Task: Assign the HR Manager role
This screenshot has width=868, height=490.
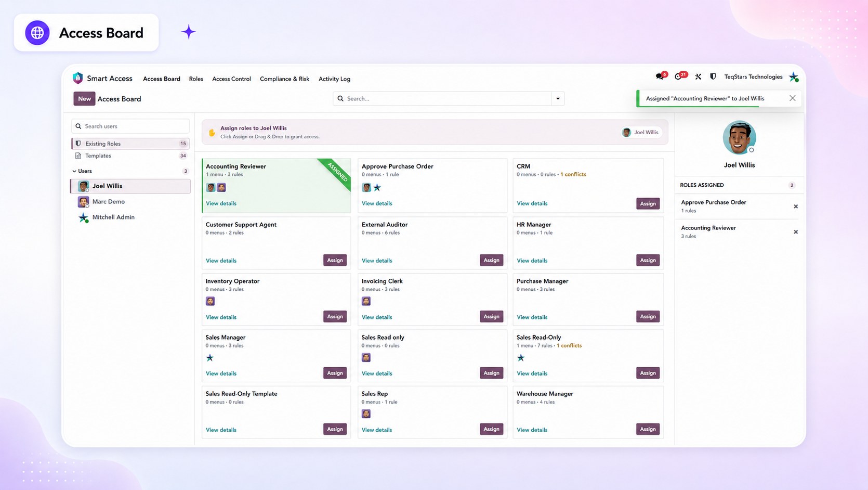Action: click(x=648, y=260)
